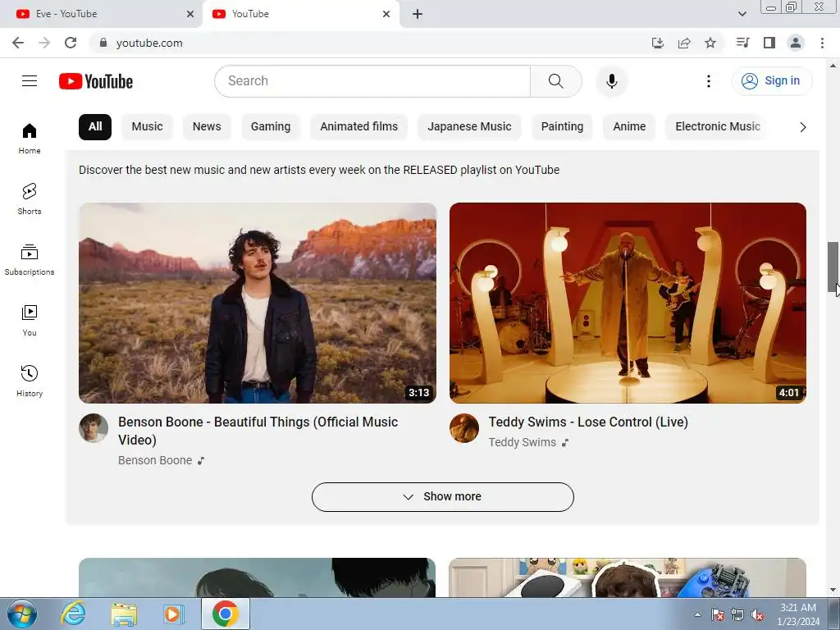Select the All filter chip

pyautogui.click(x=95, y=127)
